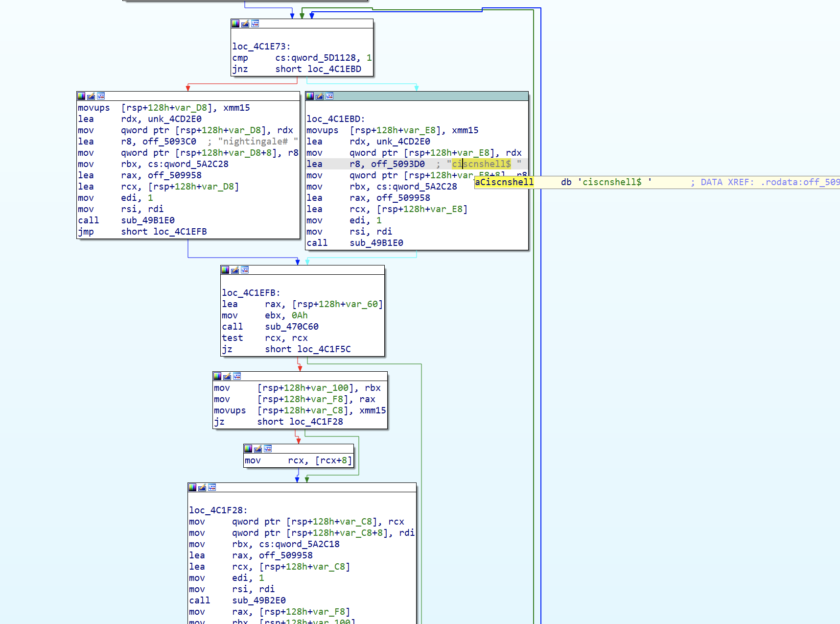The image size is (840, 624).
Task: Click the group icon on loc_4C1EBD block
Action: pos(329,96)
